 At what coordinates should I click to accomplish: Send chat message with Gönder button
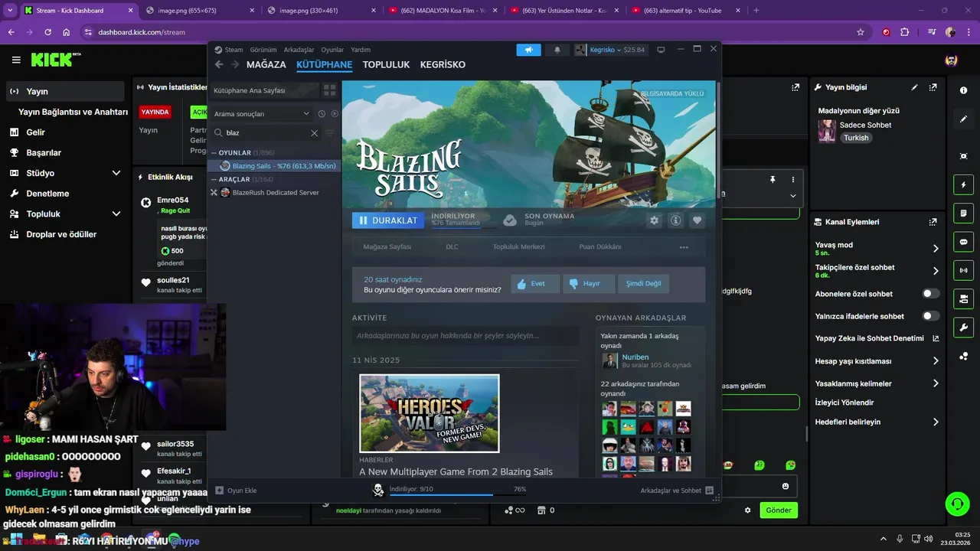[x=779, y=510]
